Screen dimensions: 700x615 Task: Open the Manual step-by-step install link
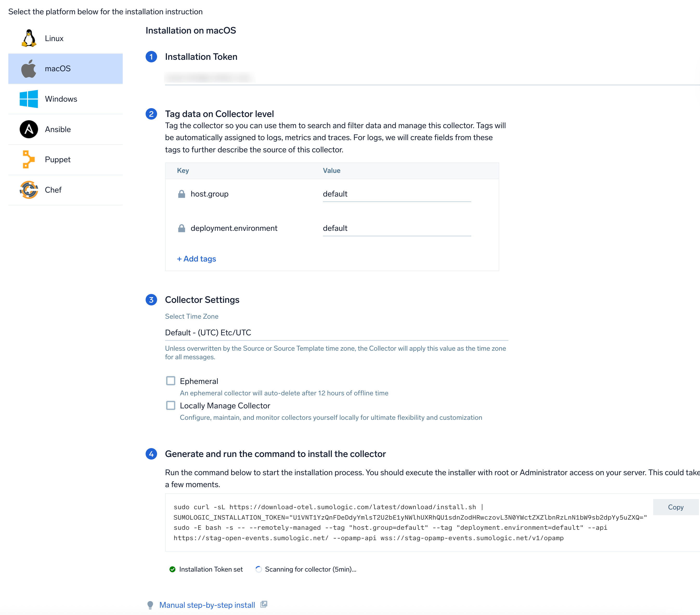[x=207, y=605]
